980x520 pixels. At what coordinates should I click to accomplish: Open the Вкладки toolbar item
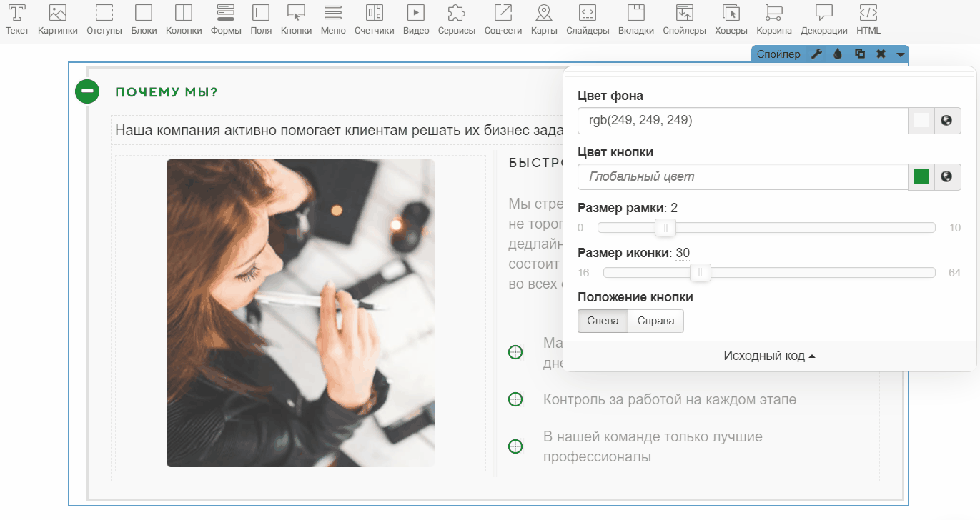(x=635, y=19)
